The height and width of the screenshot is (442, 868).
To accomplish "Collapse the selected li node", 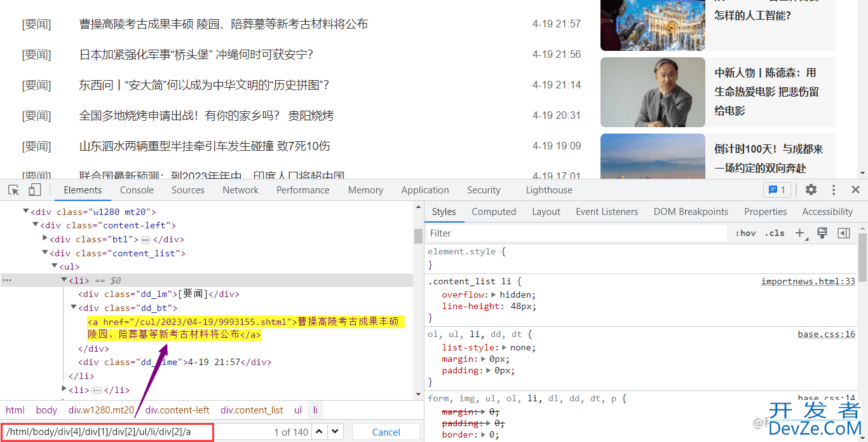I will click(64, 280).
